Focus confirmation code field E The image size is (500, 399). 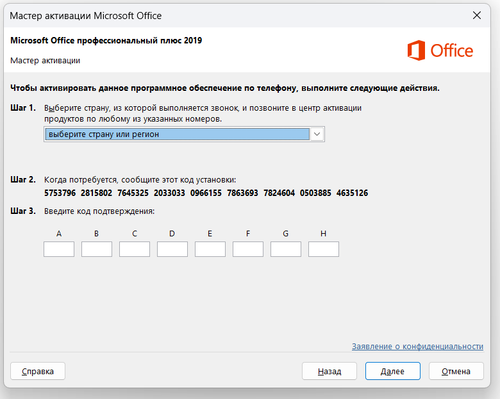pos(210,249)
